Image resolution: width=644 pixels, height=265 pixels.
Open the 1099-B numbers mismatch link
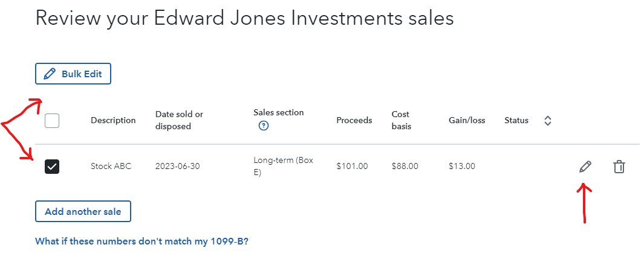(142, 241)
